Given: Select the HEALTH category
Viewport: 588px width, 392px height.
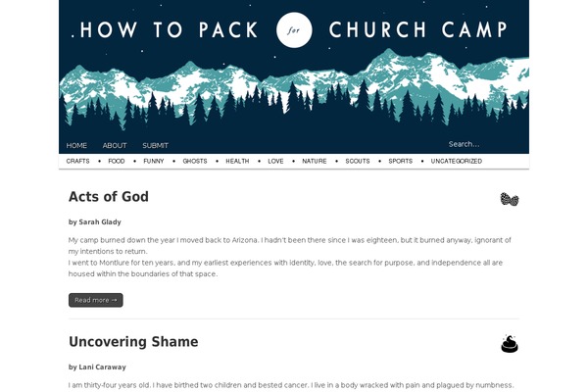Looking at the screenshot, I should click(237, 161).
